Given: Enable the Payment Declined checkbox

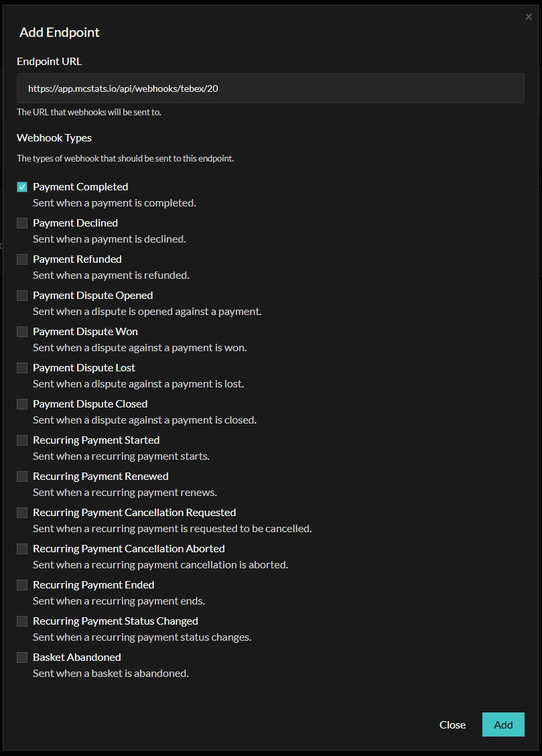Looking at the screenshot, I should point(22,223).
